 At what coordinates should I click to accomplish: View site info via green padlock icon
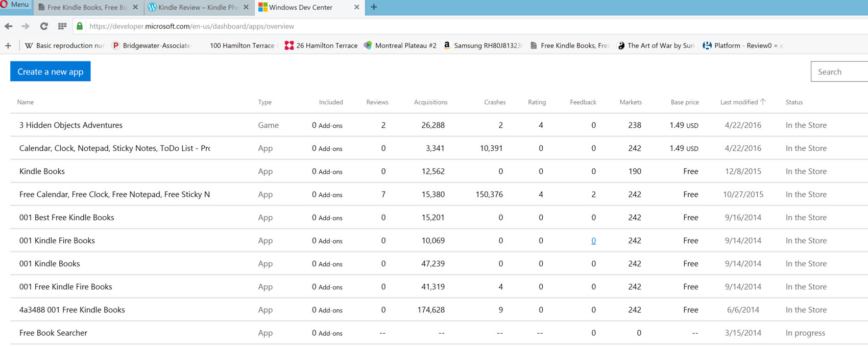(x=80, y=26)
